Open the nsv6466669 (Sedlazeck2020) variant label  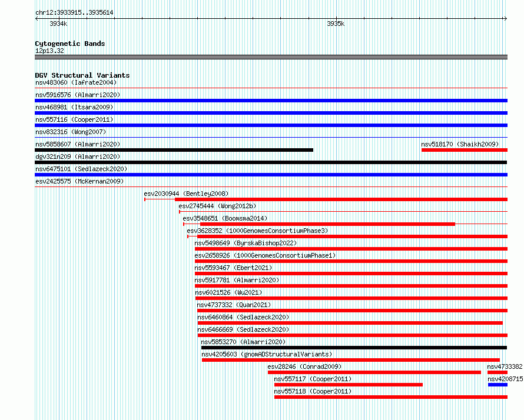click(x=243, y=329)
